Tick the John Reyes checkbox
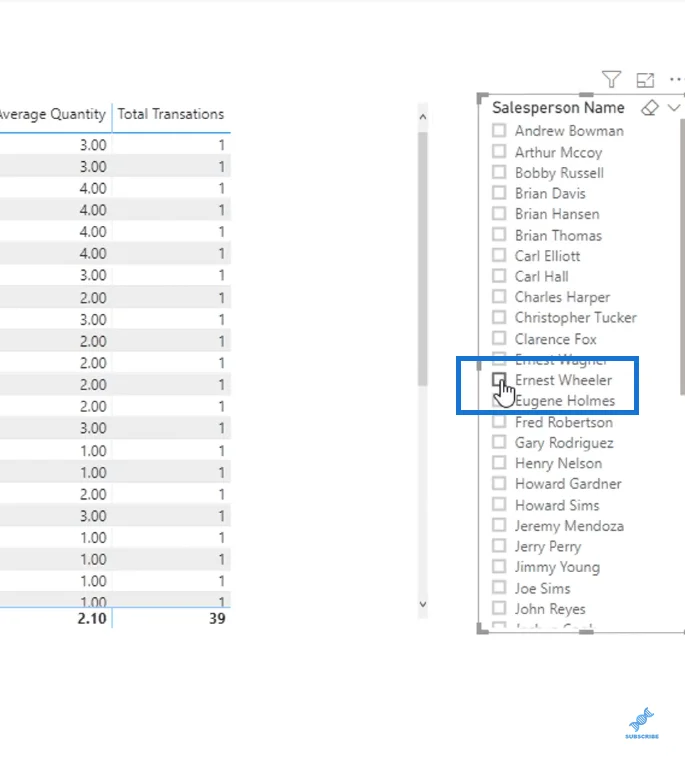685x767 pixels. [499, 608]
